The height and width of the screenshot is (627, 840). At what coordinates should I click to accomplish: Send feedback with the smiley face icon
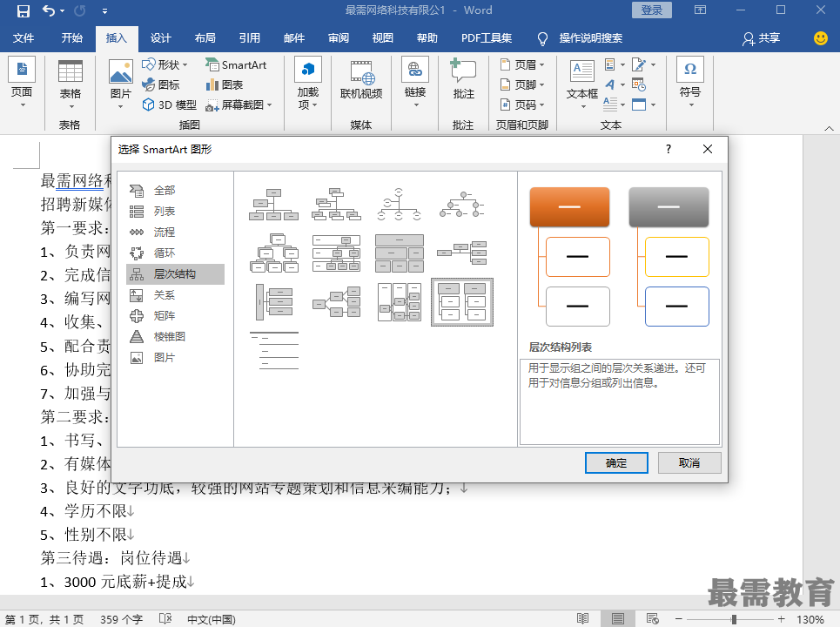(x=820, y=38)
